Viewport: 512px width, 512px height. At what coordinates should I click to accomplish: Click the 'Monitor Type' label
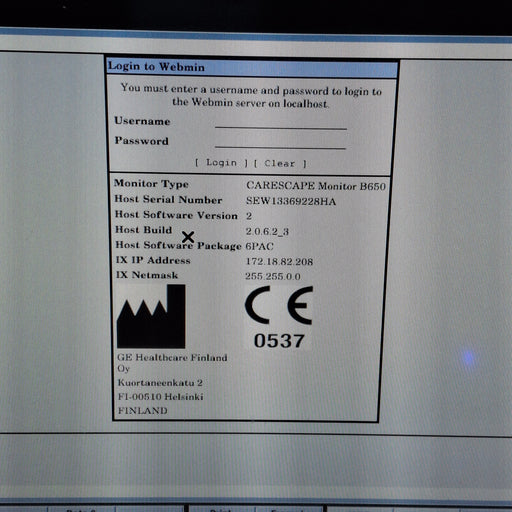[x=151, y=183]
